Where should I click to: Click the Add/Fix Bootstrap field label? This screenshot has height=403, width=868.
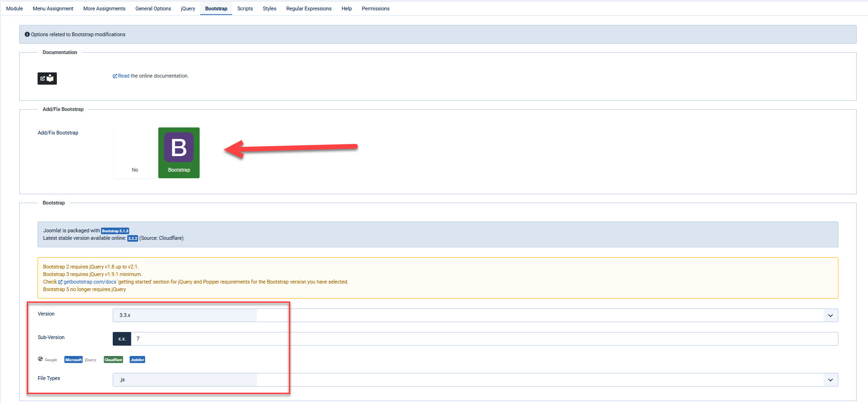click(58, 133)
